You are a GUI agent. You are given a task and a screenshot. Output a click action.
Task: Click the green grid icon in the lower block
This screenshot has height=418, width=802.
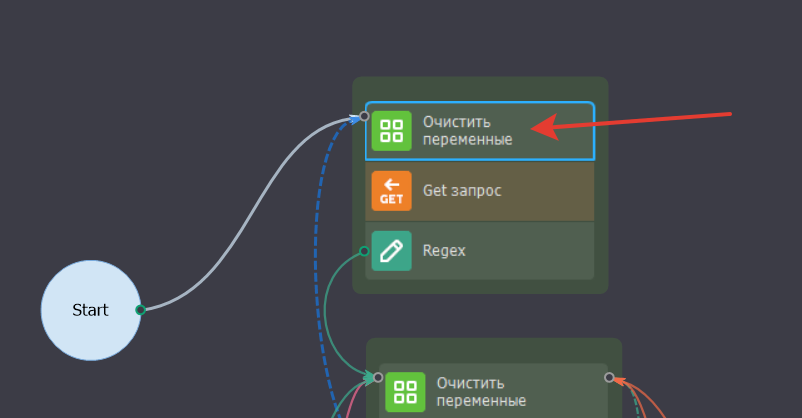[x=405, y=392]
